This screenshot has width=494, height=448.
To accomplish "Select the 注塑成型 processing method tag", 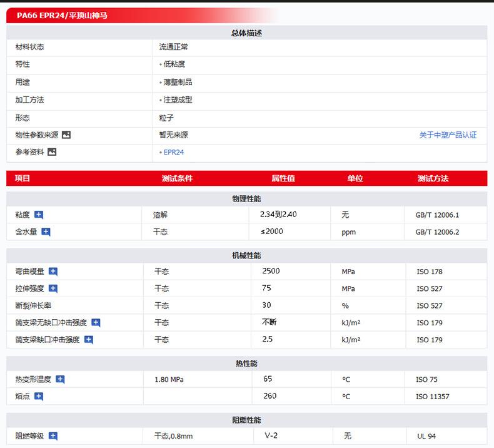I will 178,100.
